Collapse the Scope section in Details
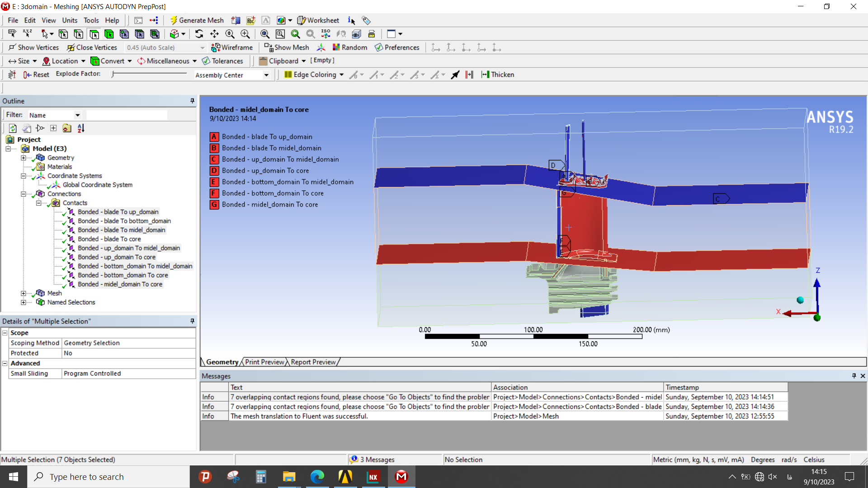The width and height of the screenshot is (868, 488). pyautogui.click(x=5, y=333)
